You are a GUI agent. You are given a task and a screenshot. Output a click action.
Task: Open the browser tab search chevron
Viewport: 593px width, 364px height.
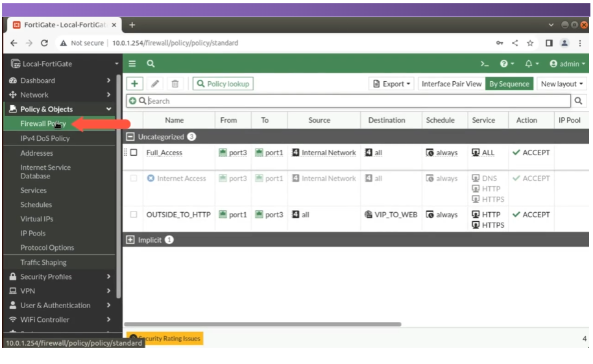click(x=551, y=25)
